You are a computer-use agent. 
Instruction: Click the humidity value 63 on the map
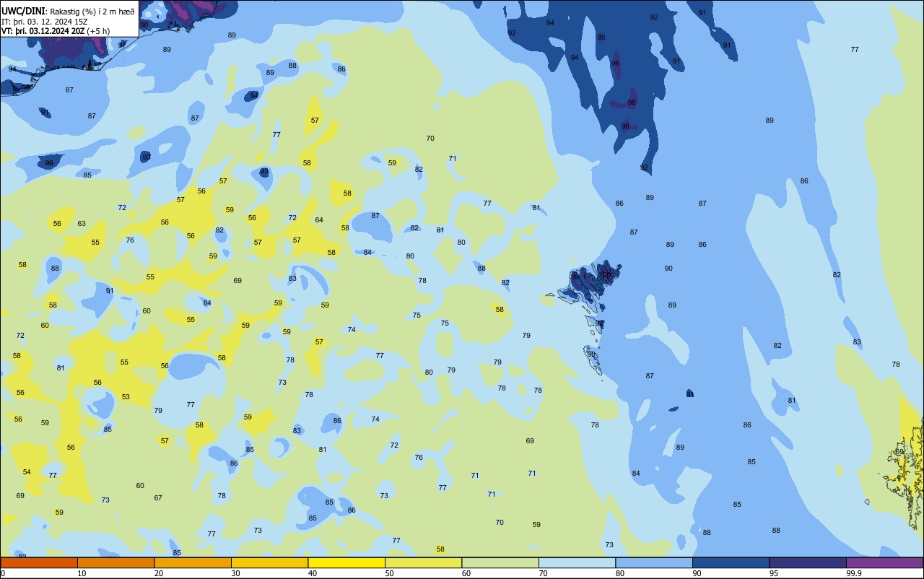pos(82,223)
